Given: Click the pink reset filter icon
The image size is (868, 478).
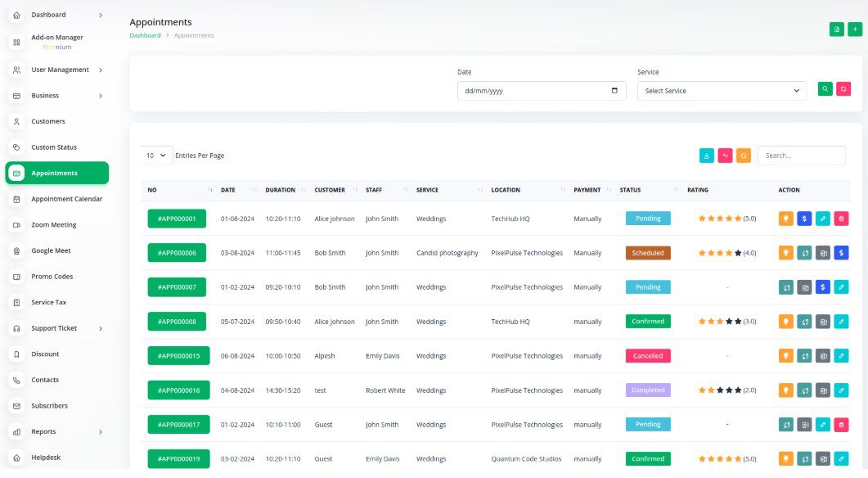Looking at the screenshot, I should [844, 88].
